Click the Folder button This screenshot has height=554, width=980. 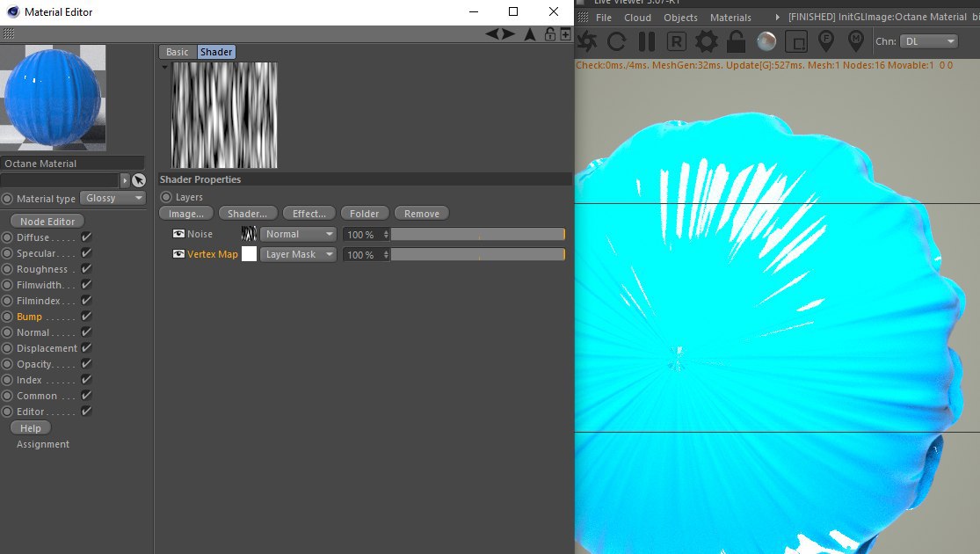pos(365,214)
